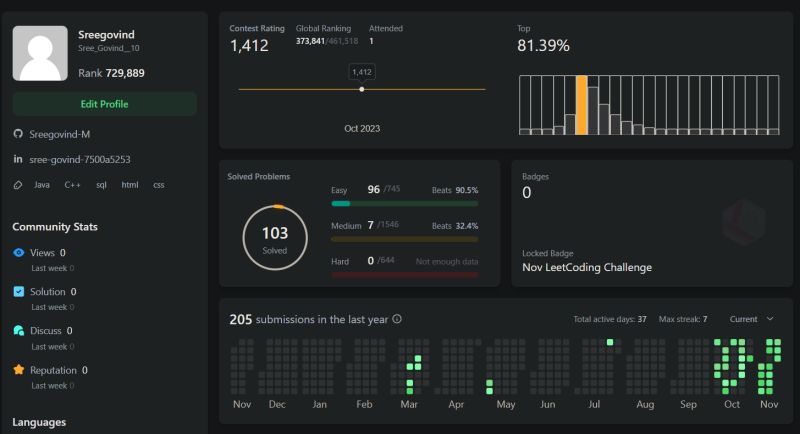Screen dimensions: 800x434
Task: Click the profile avatar picture
Action: click(40, 54)
